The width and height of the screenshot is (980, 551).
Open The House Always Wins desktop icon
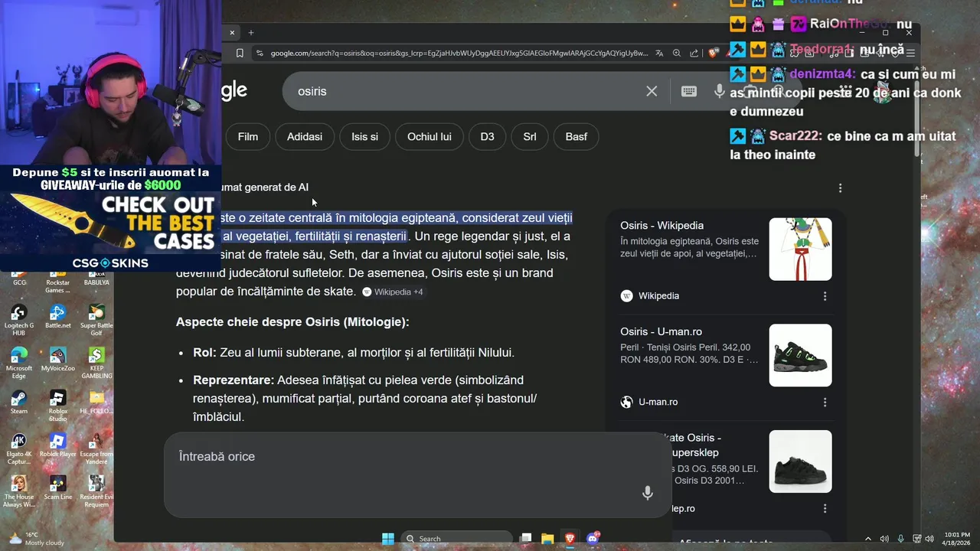pyautogui.click(x=19, y=491)
